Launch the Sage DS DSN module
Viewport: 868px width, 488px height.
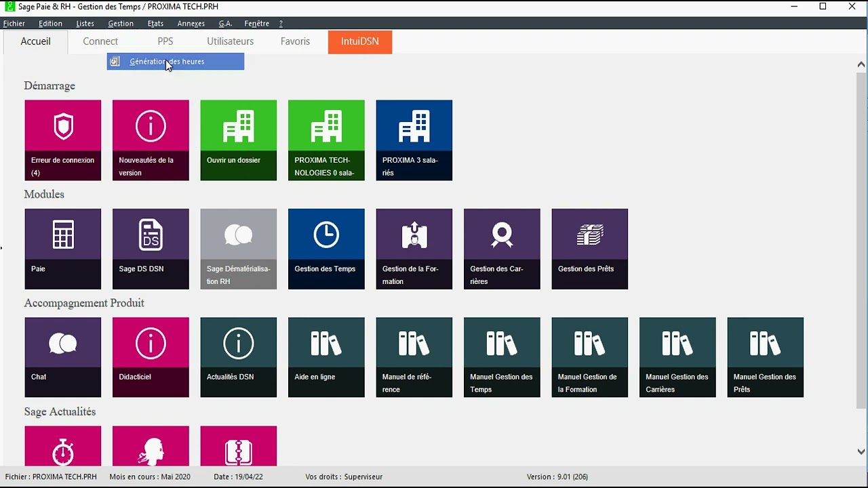[x=151, y=249]
